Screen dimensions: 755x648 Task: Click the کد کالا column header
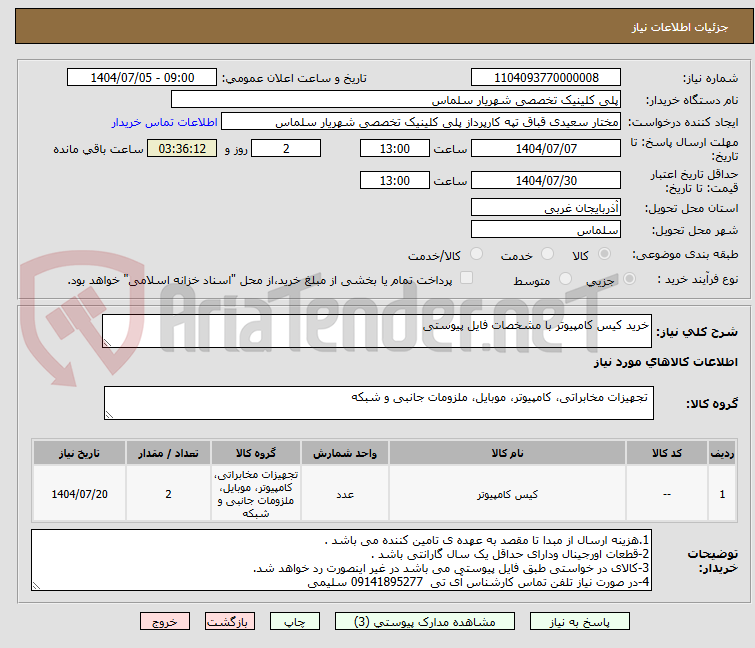[x=667, y=453]
